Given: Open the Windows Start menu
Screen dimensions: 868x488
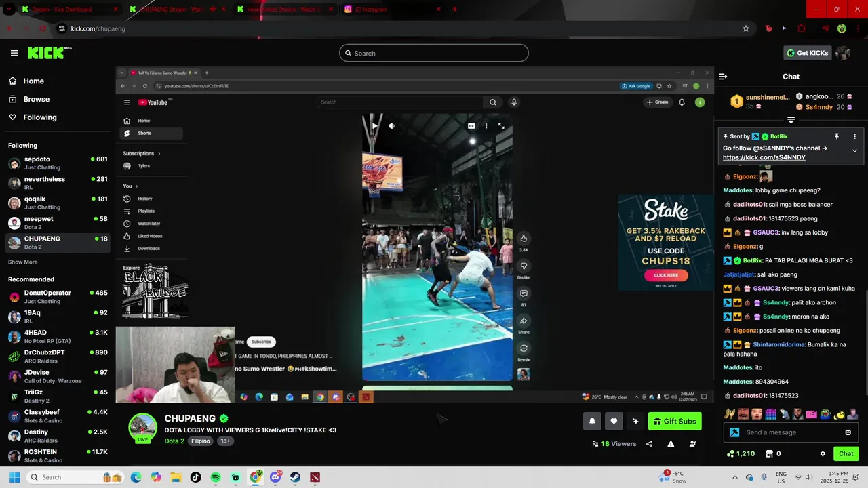Looking at the screenshot, I should click(x=14, y=477).
